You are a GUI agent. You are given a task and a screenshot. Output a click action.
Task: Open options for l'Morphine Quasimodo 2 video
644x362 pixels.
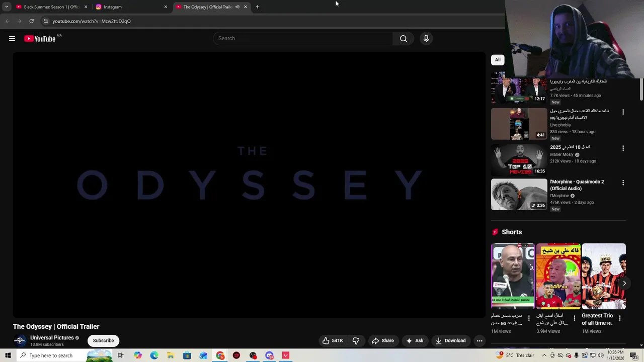(623, 183)
